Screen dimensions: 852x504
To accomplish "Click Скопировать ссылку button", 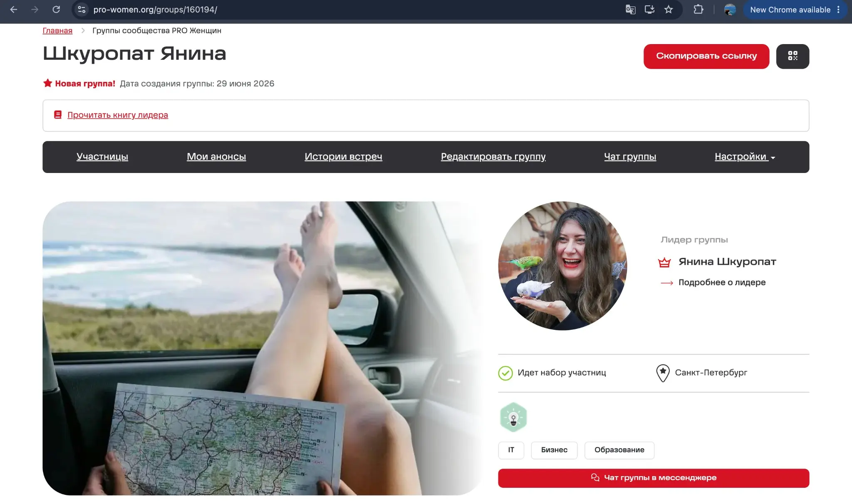I will 706,56.
